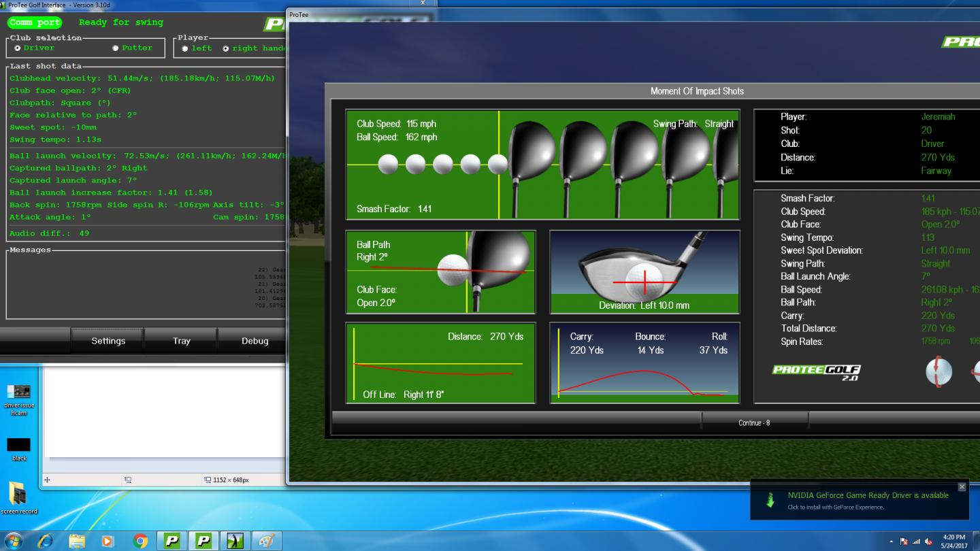Image resolution: width=980 pixels, height=551 pixels.
Task: Open the clock showing 4:20 PM
Action: pos(953,541)
